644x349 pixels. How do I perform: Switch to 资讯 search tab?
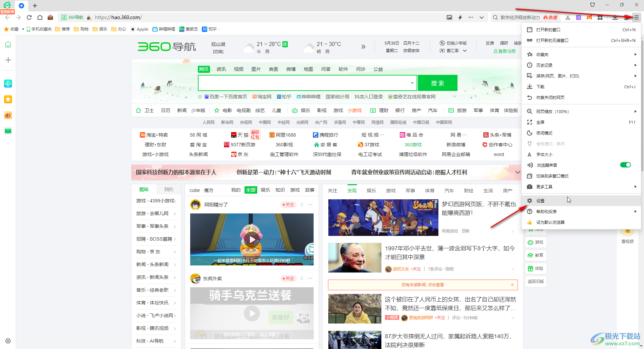click(x=221, y=69)
